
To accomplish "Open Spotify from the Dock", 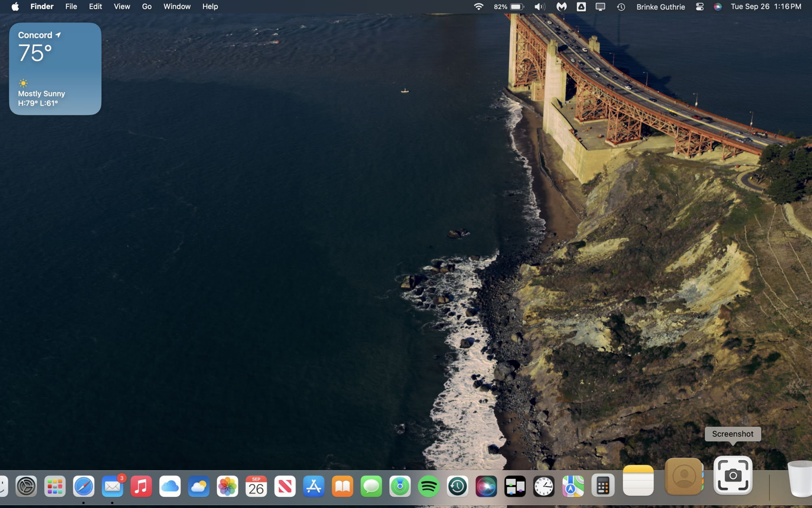I will tap(429, 486).
